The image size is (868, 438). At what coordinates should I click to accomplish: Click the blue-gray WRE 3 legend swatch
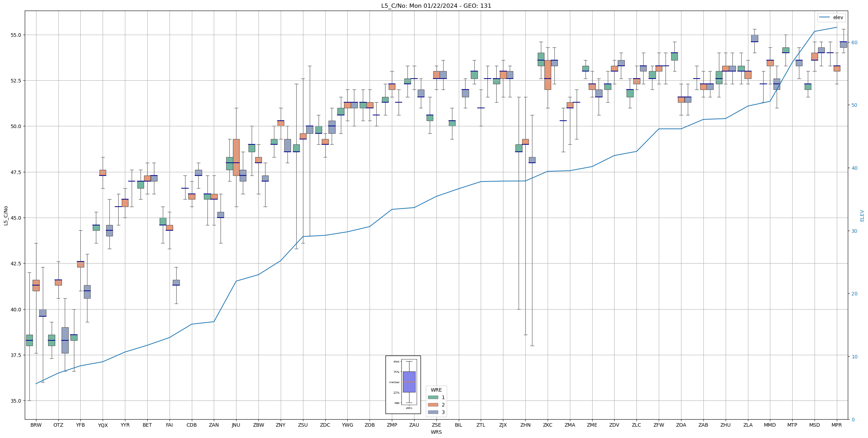point(433,412)
